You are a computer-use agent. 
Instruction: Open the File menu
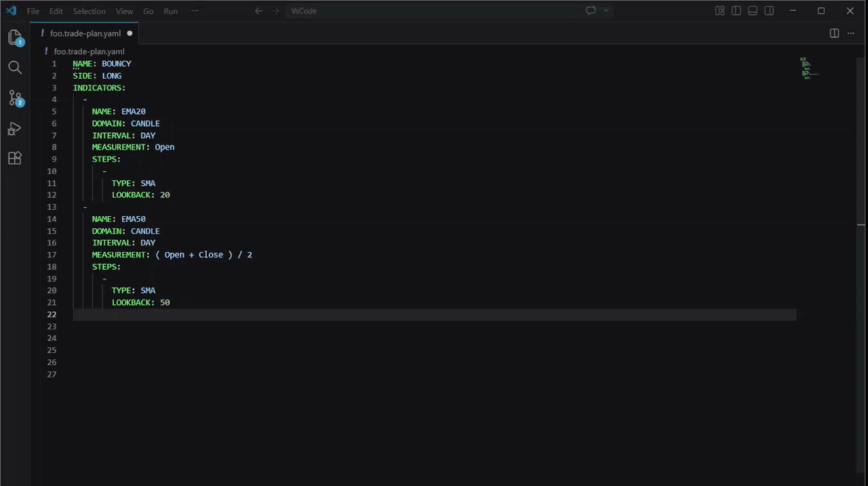[32, 11]
